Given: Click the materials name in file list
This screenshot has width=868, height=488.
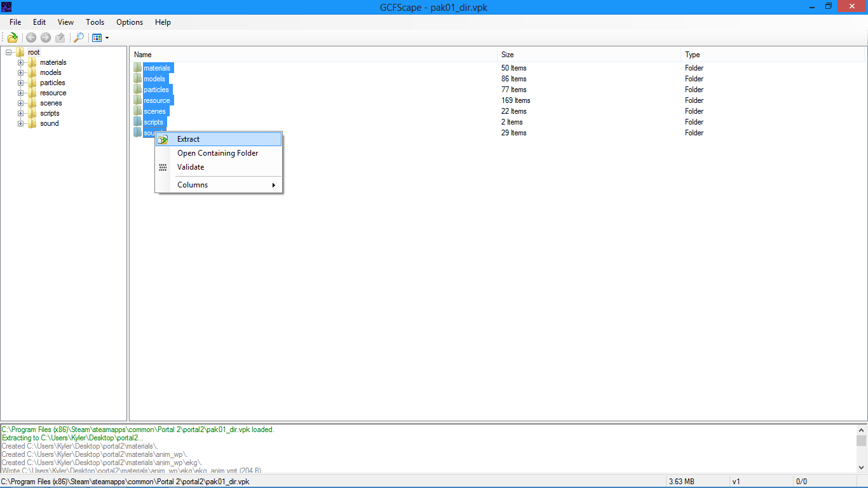Looking at the screenshot, I should point(158,68).
